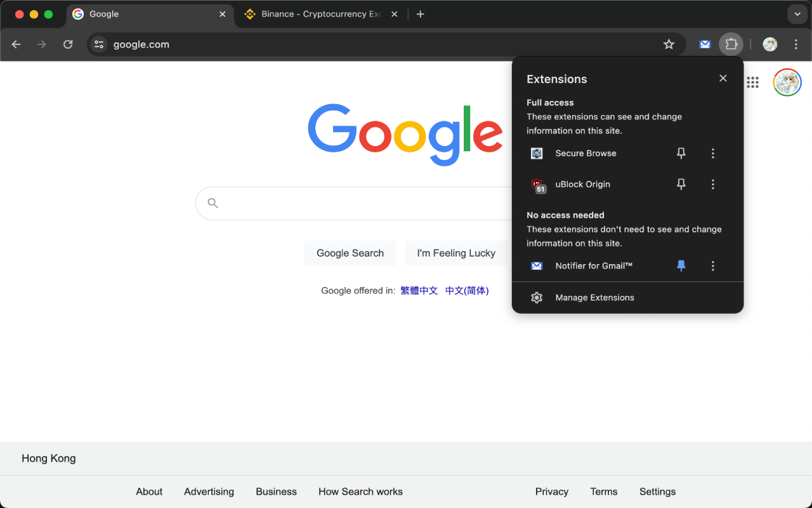Open the tab search chevron
This screenshot has width=812, height=508.
797,14
